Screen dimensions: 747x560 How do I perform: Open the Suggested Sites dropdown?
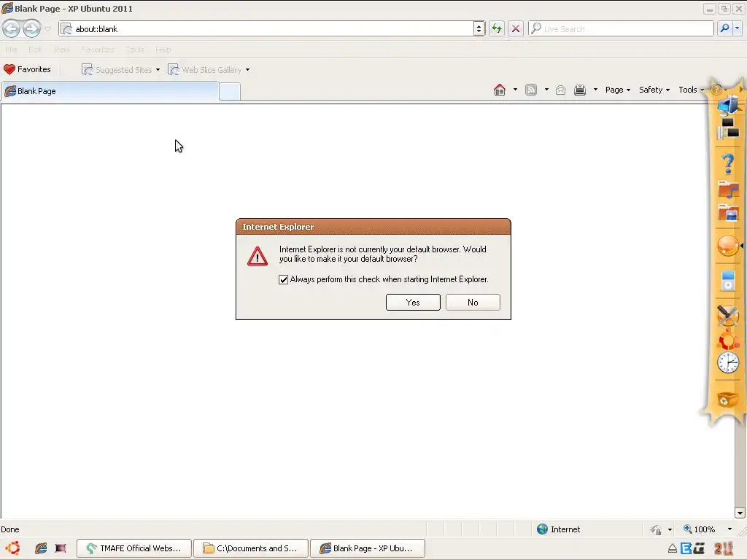pos(121,70)
